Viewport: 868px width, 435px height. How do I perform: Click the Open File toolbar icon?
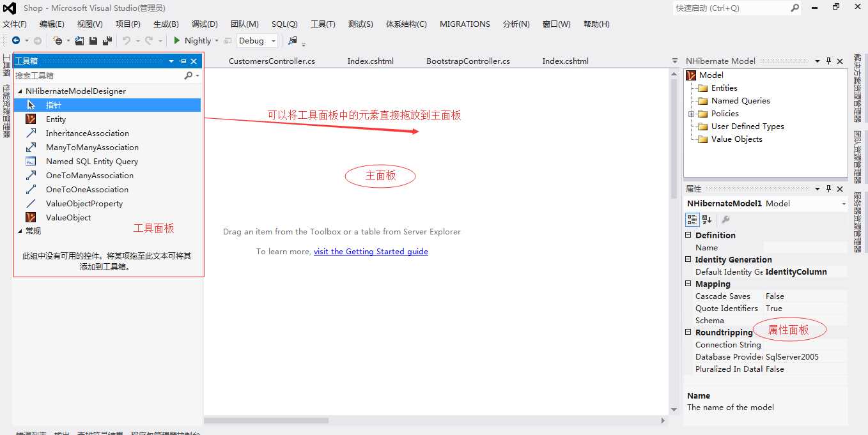point(79,40)
